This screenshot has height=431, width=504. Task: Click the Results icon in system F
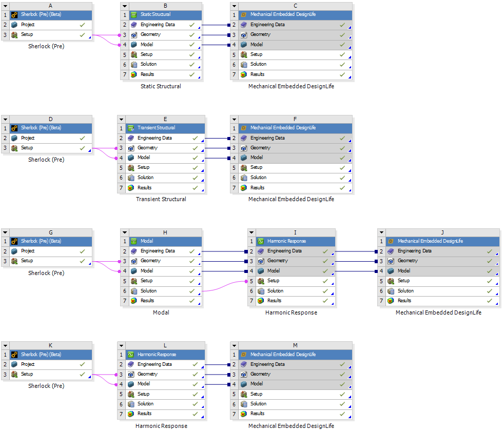point(244,188)
